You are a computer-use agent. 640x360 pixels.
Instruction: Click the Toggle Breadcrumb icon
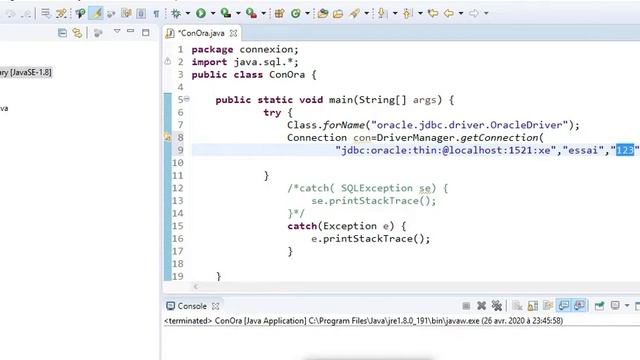[x=80, y=13]
